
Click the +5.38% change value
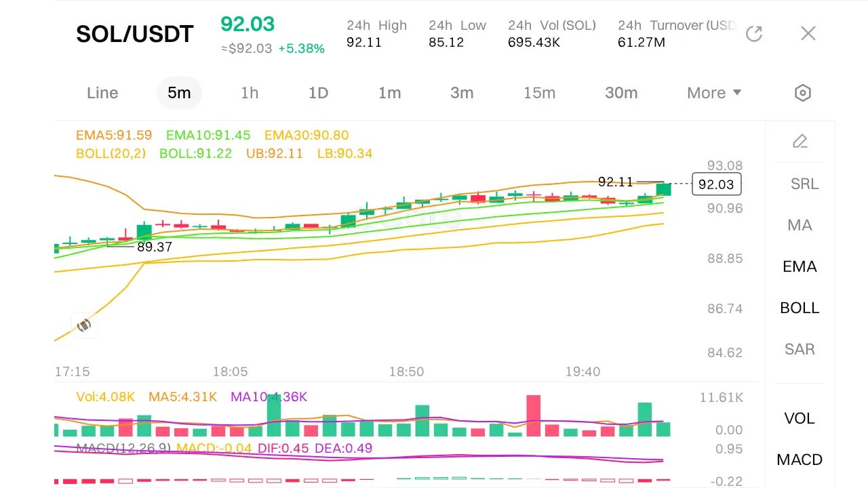pyautogui.click(x=302, y=49)
